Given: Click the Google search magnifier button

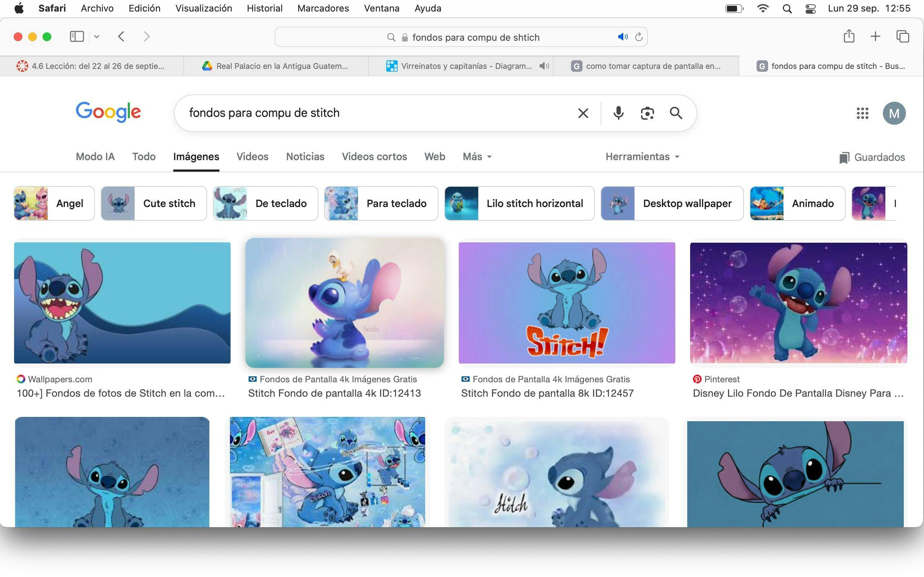Looking at the screenshot, I should point(676,113).
